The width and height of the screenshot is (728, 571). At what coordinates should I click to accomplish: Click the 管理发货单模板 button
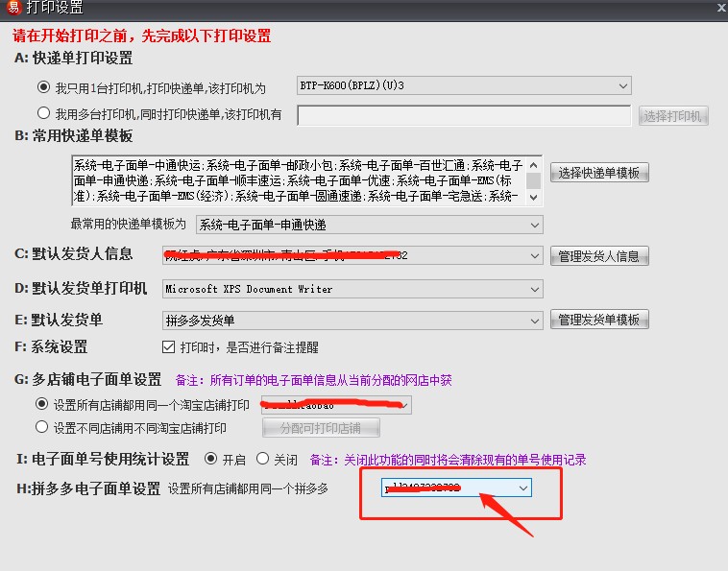pyautogui.click(x=599, y=320)
